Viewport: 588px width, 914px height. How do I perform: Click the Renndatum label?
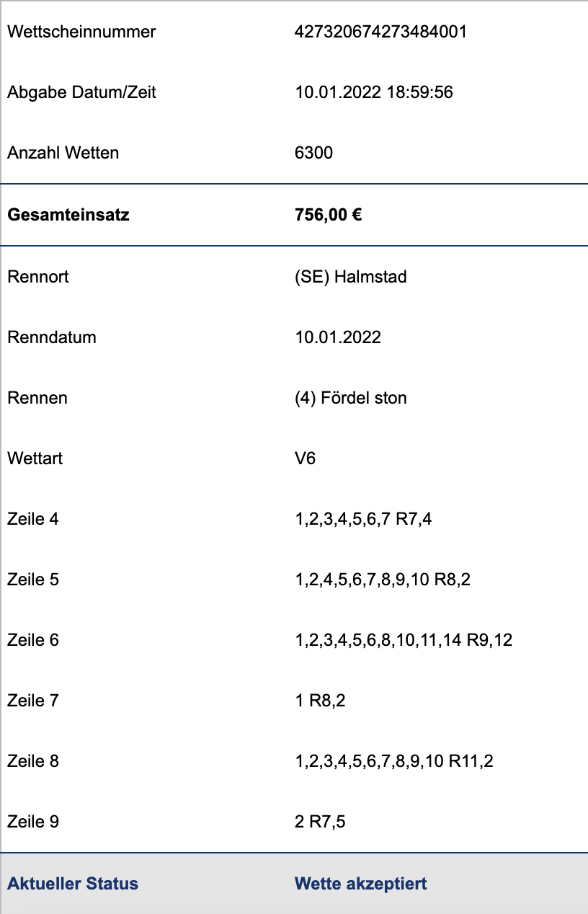52,337
